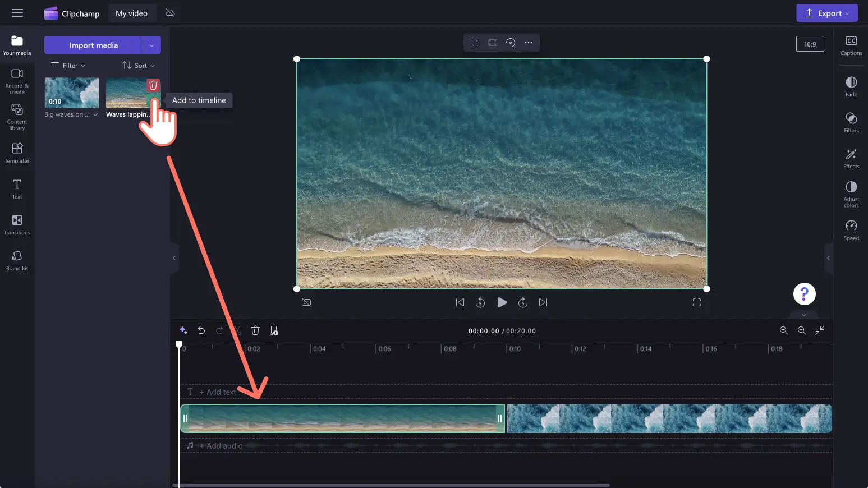Viewport: 868px width, 488px height.
Task: Click the timeline horizontal scrollbar
Action: pos(393,485)
